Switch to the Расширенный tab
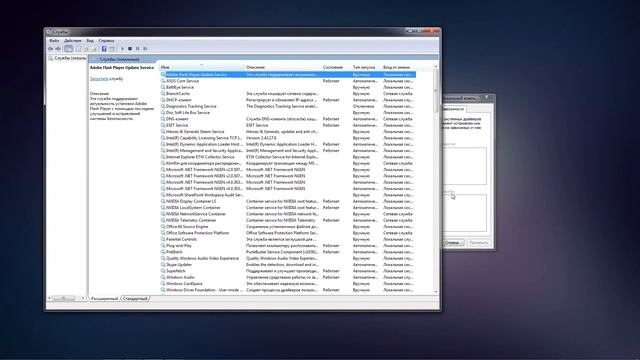 [104, 299]
